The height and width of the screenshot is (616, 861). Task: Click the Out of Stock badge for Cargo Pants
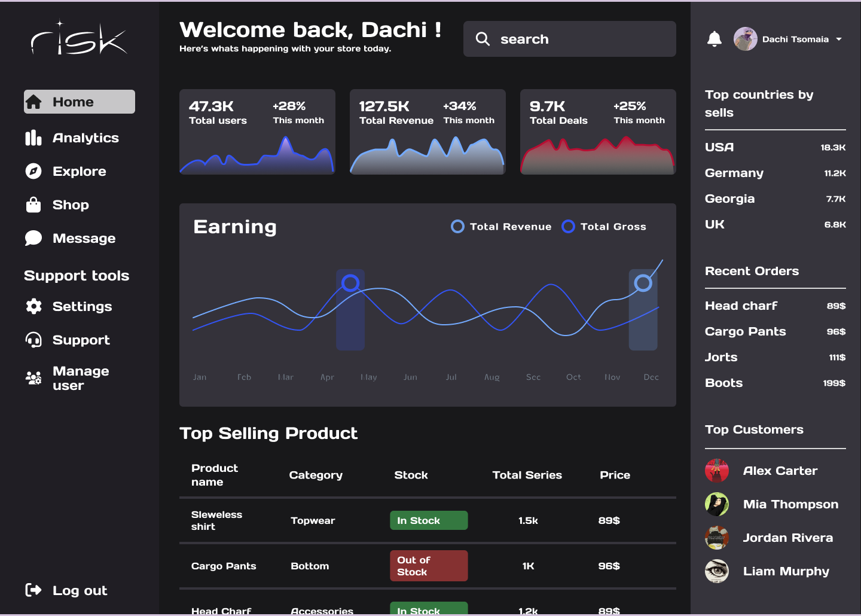pyautogui.click(x=429, y=565)
